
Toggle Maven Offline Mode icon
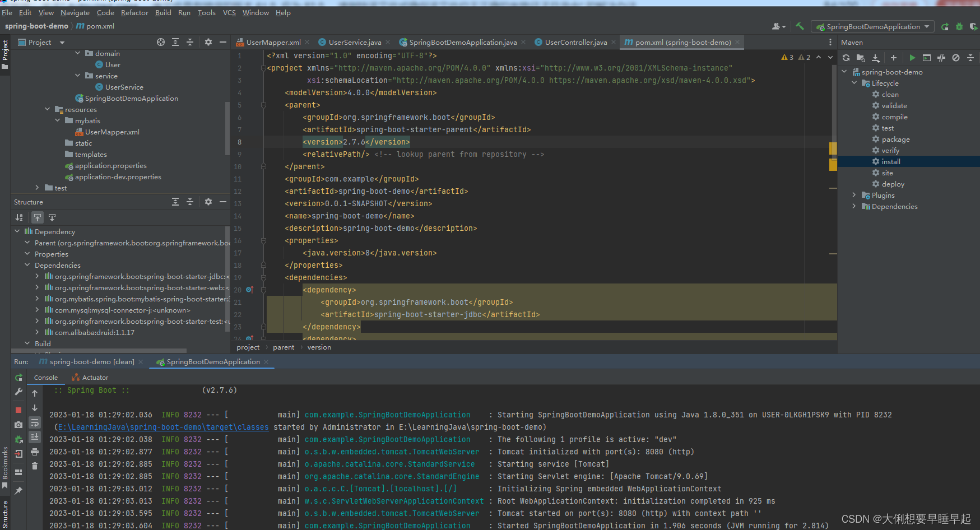coord(941,58)
